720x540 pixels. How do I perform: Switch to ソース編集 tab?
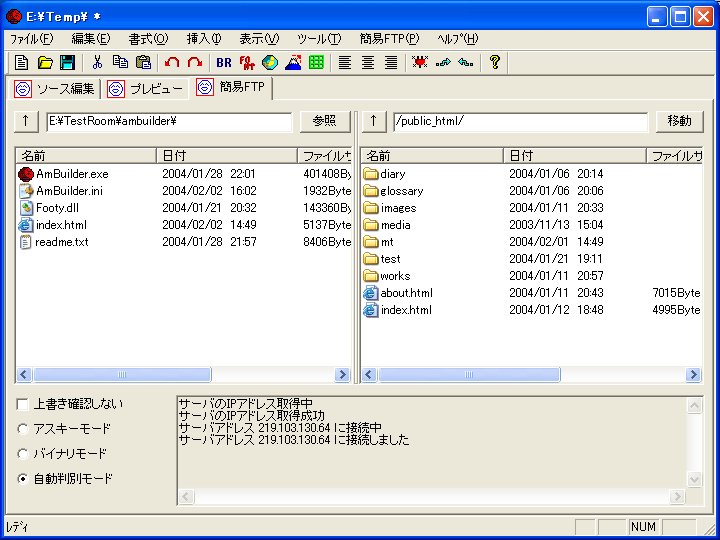pyautogui.click(x=54, y=89)
